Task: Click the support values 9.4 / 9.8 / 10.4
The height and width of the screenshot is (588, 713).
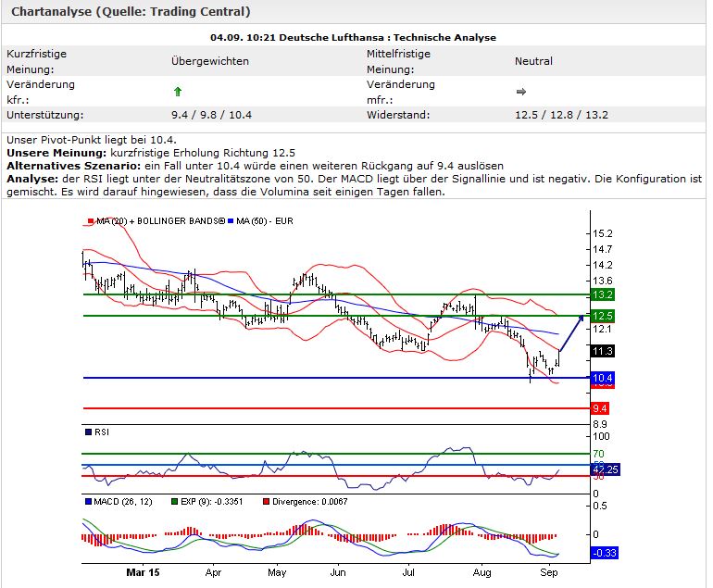Action: coord(211,115)
